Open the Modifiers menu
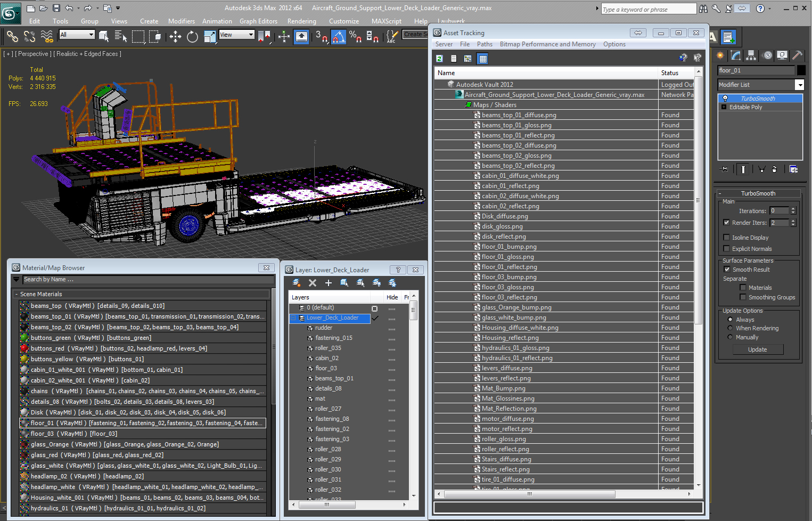Image resolution: width=812 pixels, height=521 pixels. point(182,21)
